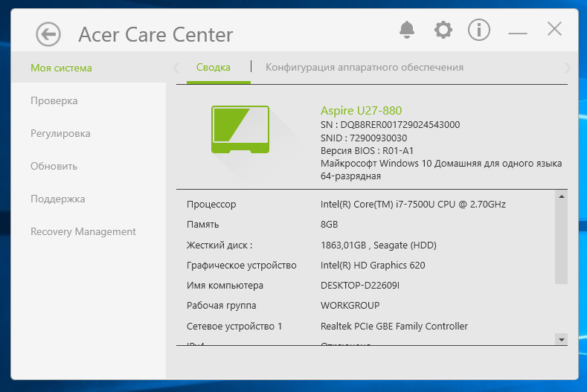Select the SNID 72900930030 line
This screenshot has height=392, width=587.
tap(364, 138)
